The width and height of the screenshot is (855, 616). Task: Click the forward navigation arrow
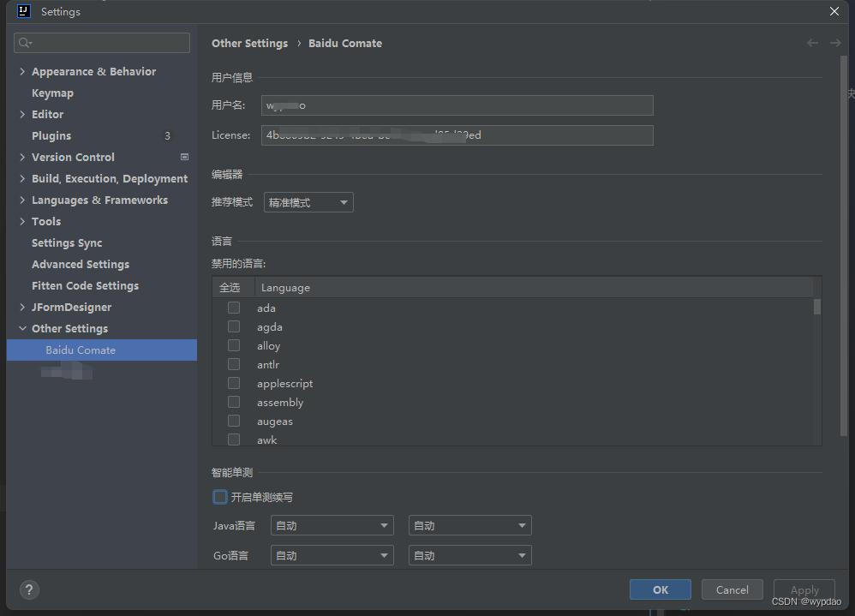834,43
